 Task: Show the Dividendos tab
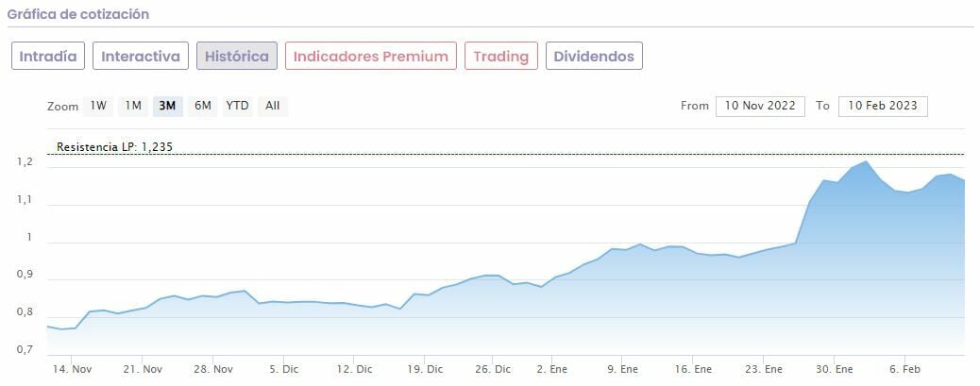click(595, 57)
